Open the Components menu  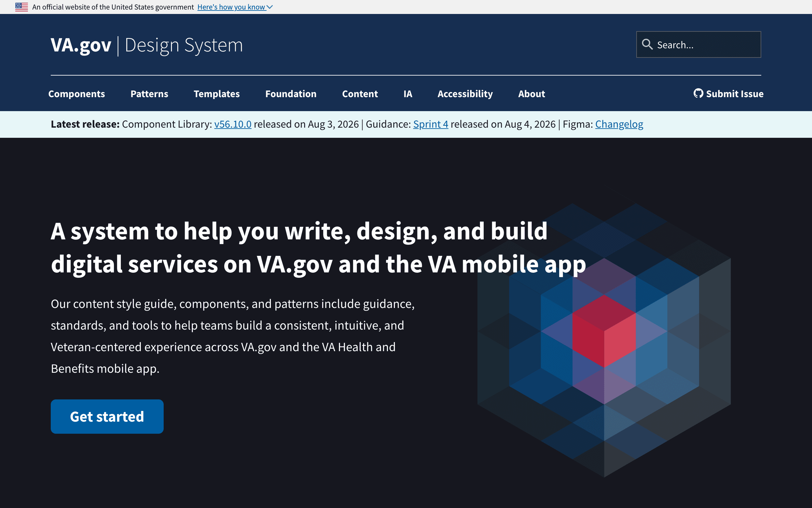pos(76,94)
